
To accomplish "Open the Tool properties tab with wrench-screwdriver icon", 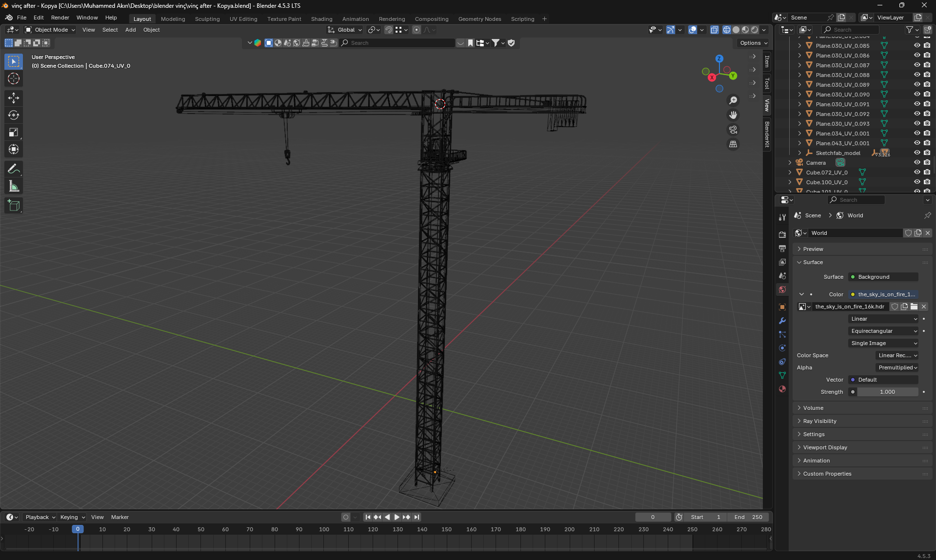I will pos(782,217).
